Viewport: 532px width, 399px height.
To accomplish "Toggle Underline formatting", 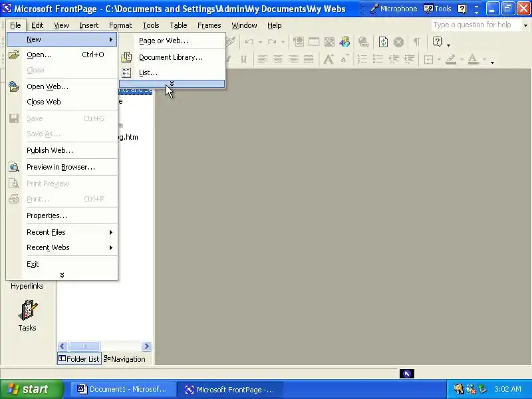I will (243, 59).
